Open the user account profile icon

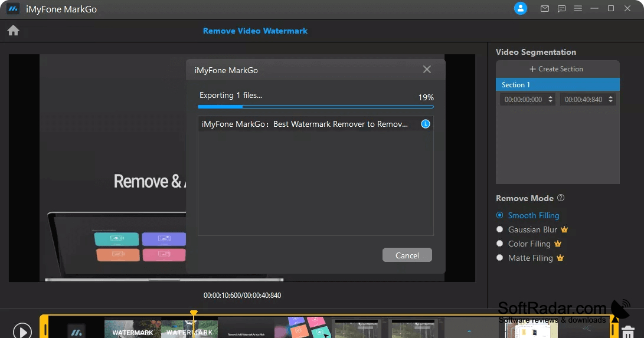[x=521, y=8]
